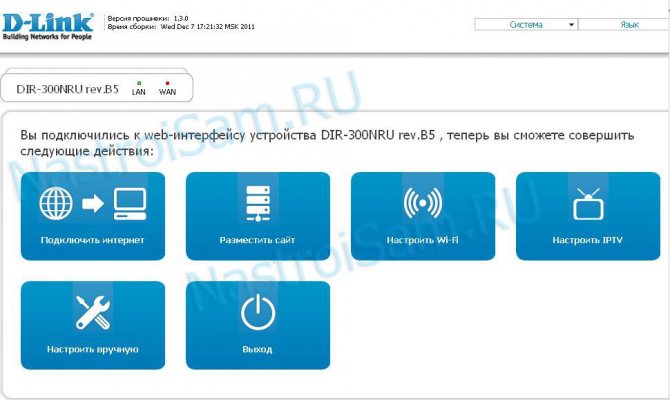Select Выход label
The height and width of the screenshot is (400, 670).
[257, 350]
